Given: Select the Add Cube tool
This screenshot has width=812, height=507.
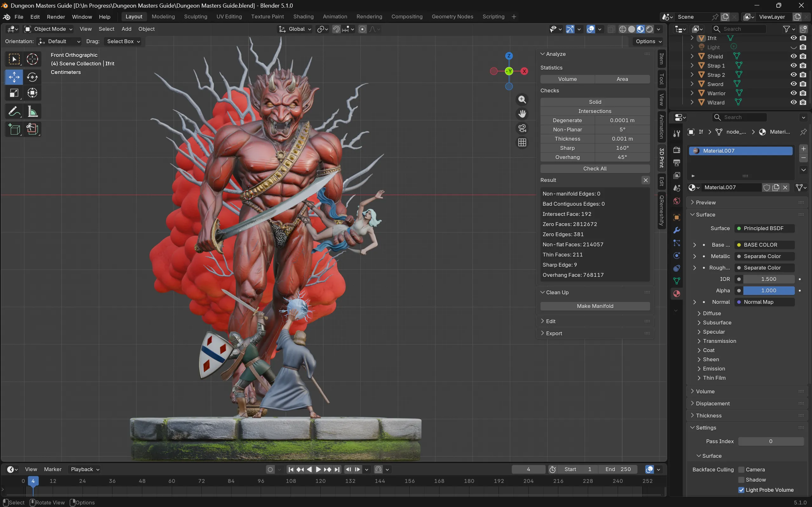Looking at the screenshot, I should pyautogui.click(x=14, y=129).
